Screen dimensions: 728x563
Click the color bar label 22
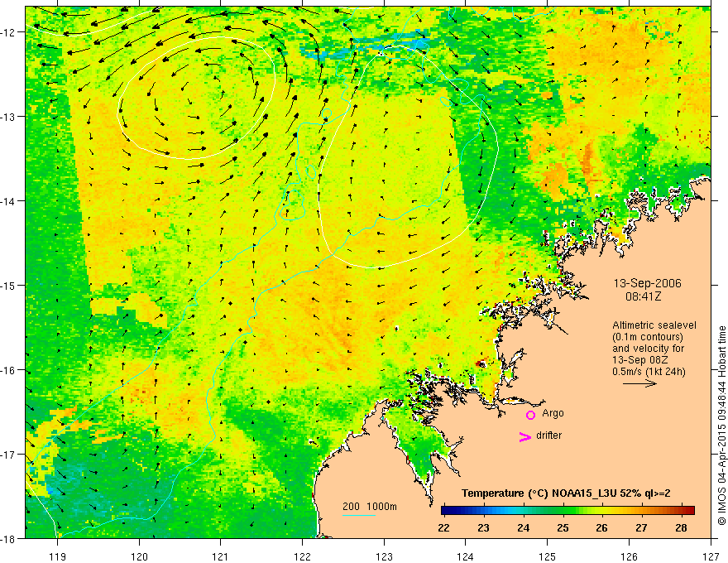(444, 527)
